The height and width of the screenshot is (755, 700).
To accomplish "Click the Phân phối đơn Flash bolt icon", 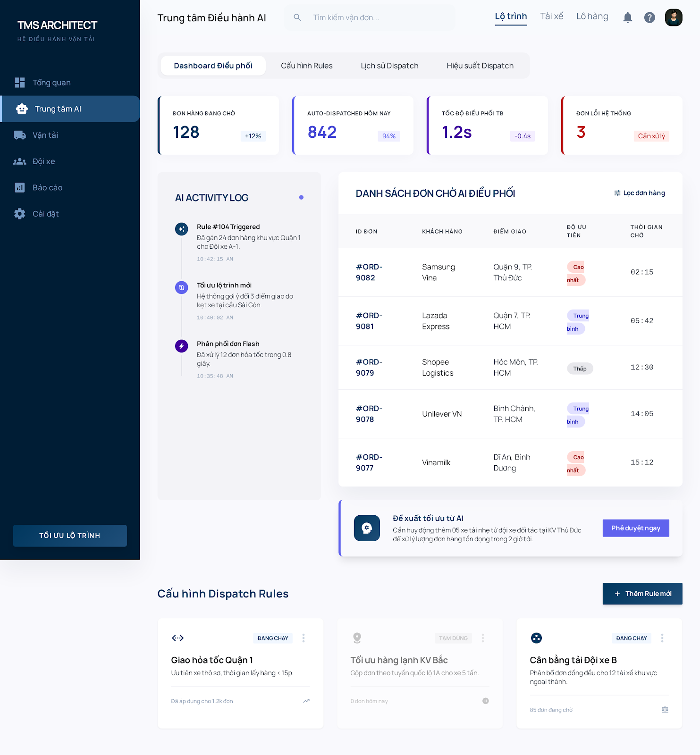I will (181, 346).
